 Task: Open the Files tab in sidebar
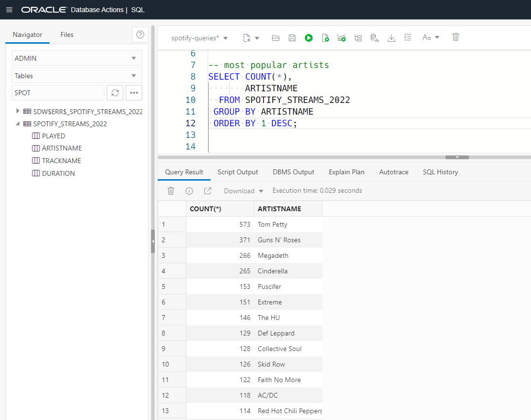(67, 34)
